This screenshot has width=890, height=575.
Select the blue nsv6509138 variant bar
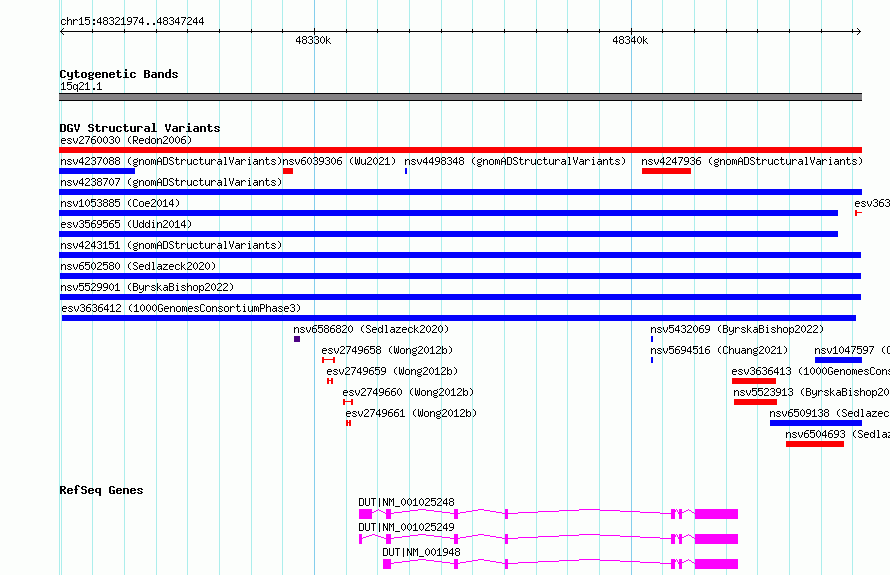coord(816,423)
